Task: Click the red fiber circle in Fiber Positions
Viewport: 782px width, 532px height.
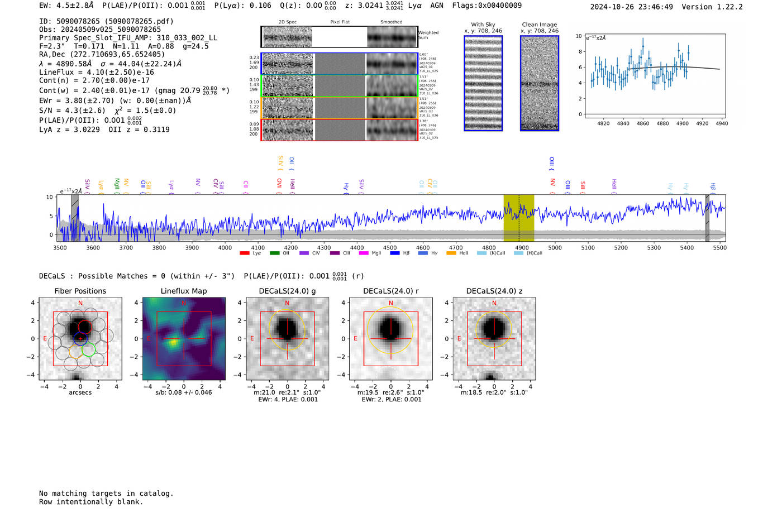Action: click(x=84, y=327)
